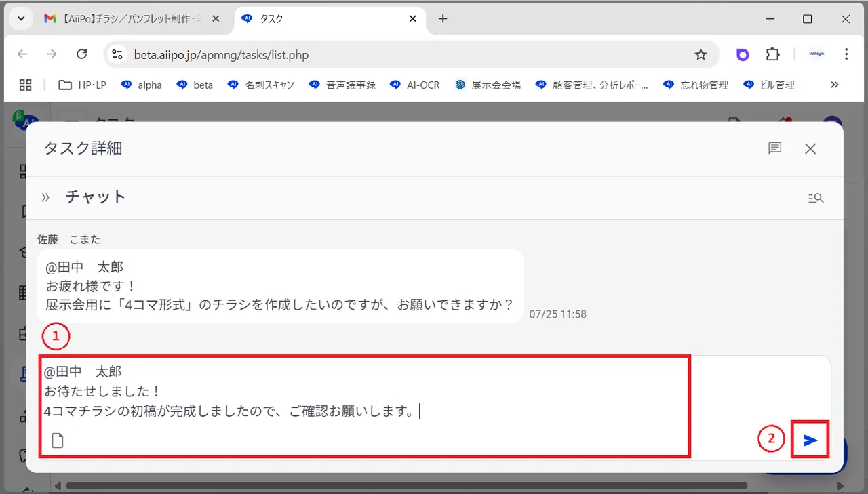Open the apps grid in bookmarks bar
The height and width of the screenshot is (494, 868).
26,85
